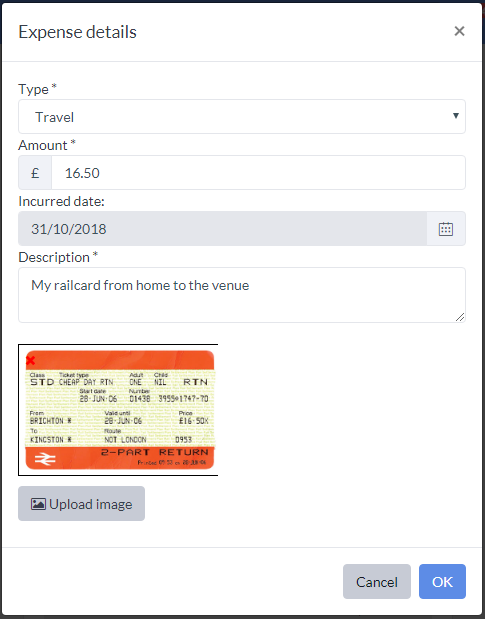
Task: Open the calendar date picker icon
Action: 446,229
